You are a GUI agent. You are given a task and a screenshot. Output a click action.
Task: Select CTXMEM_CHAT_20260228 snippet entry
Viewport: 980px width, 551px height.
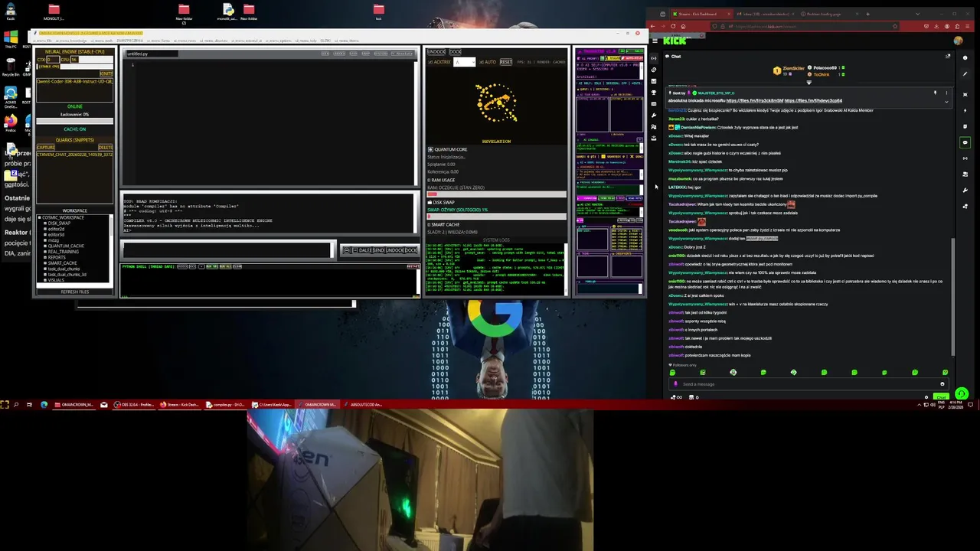click(x=74, y=155)
